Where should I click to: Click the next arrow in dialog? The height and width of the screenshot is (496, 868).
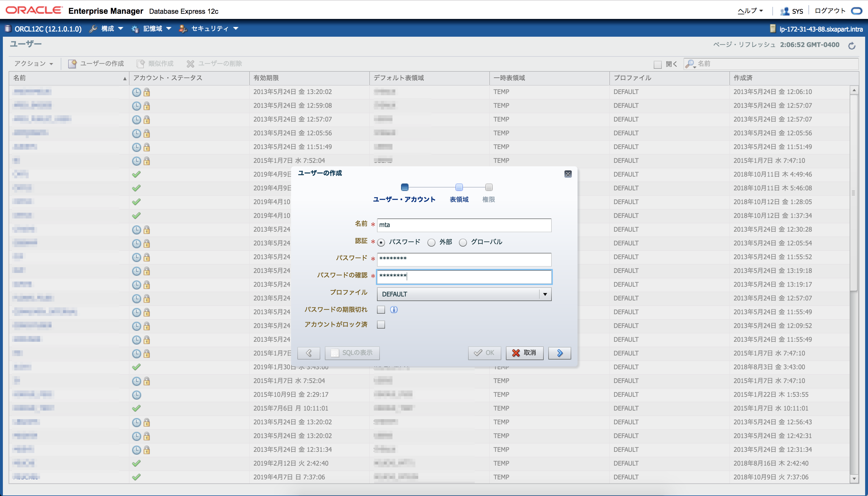click(559, 353)
